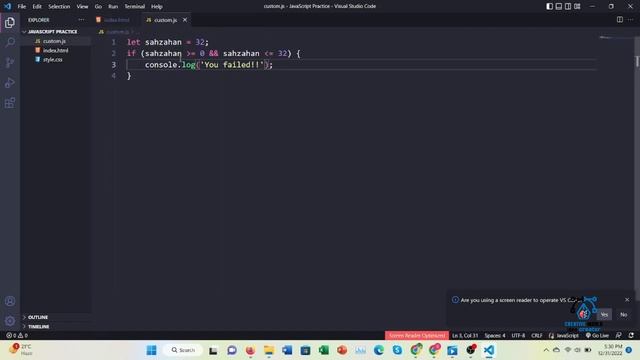The height and width of the screenshot is (360, 640).
Task: Open the File menu
Action: click(22, 6)
